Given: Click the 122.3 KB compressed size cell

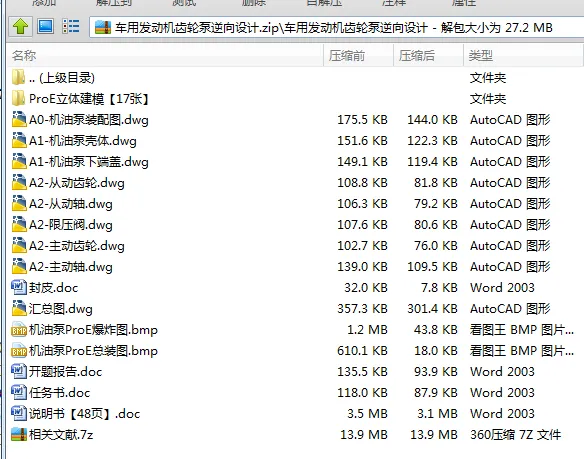Looking at the screenshot, I should coord(432,140).
